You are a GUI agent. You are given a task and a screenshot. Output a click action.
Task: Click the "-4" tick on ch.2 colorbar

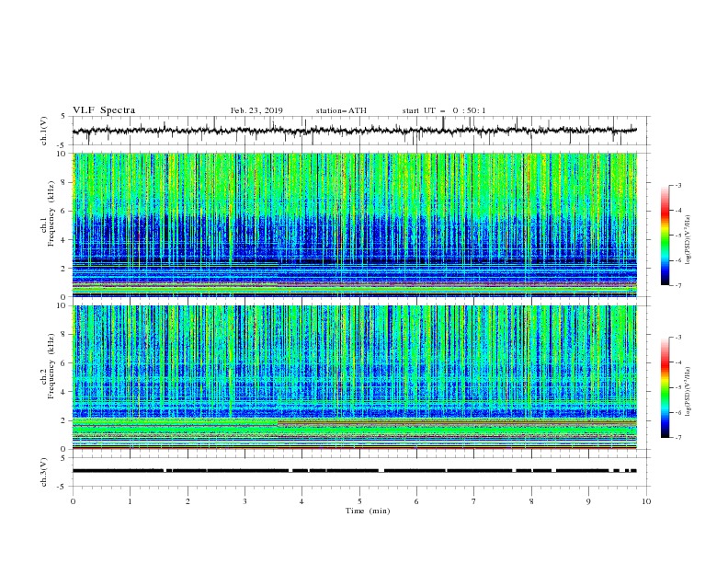pyautogui.click(x=677, y=362)
